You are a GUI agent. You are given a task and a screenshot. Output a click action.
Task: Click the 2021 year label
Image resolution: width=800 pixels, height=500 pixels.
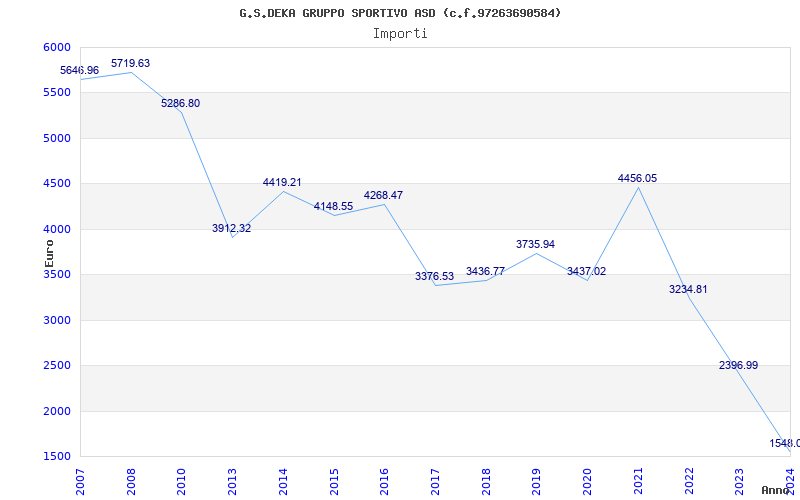[x=638, y=481]
